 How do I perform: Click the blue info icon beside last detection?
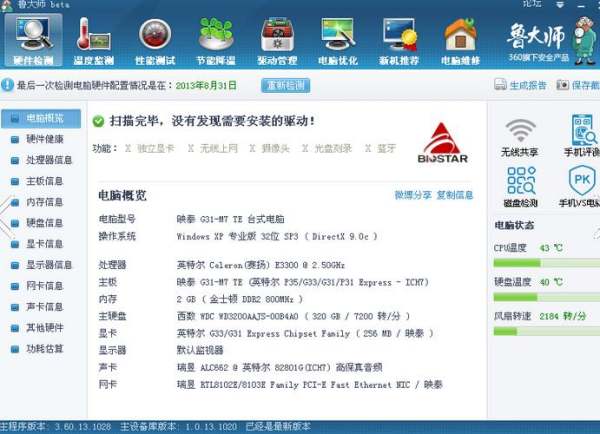coord(7,85)
